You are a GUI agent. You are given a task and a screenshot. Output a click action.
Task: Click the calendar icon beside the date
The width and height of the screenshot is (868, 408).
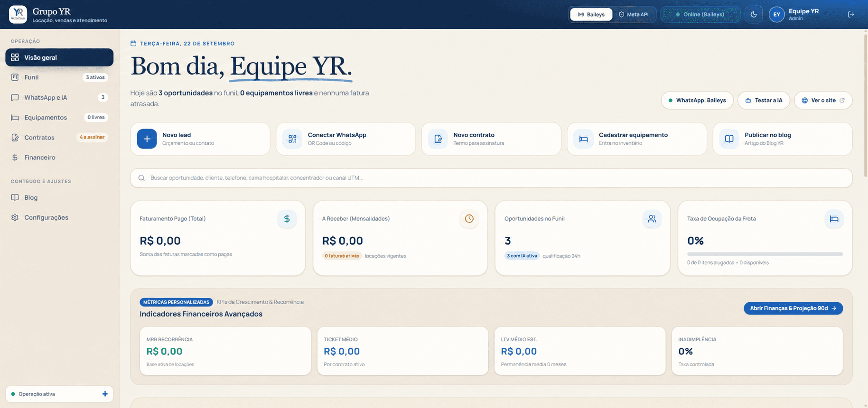tap(133, 44)
